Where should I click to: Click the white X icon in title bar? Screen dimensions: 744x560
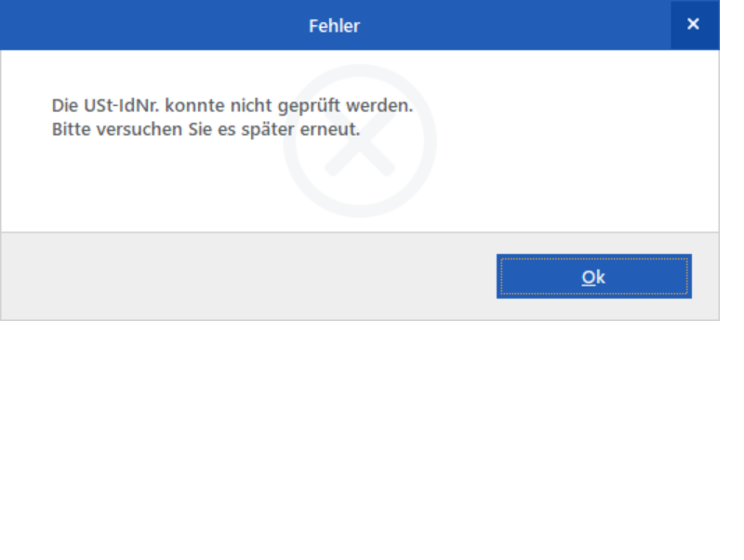[693, 24]
